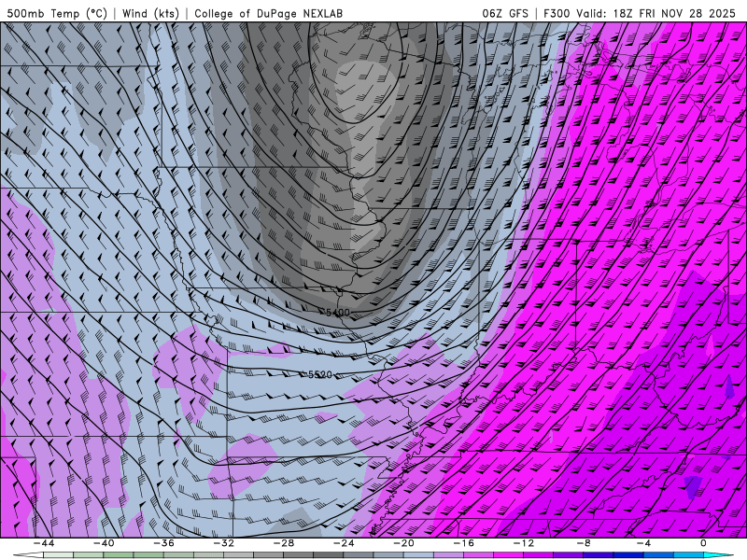747x560 pixels.
Task: Click the -16 colorbar tick label
Action: (464, 543)
